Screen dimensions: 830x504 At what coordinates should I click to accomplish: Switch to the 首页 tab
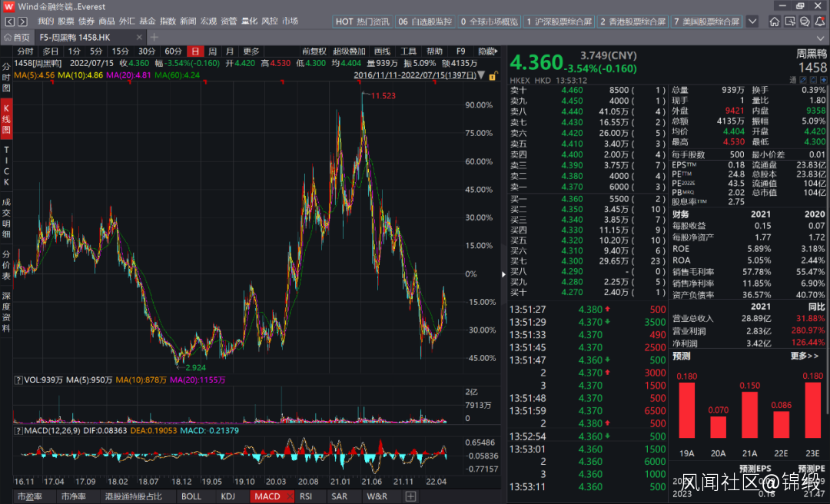(x=17, y=37)
